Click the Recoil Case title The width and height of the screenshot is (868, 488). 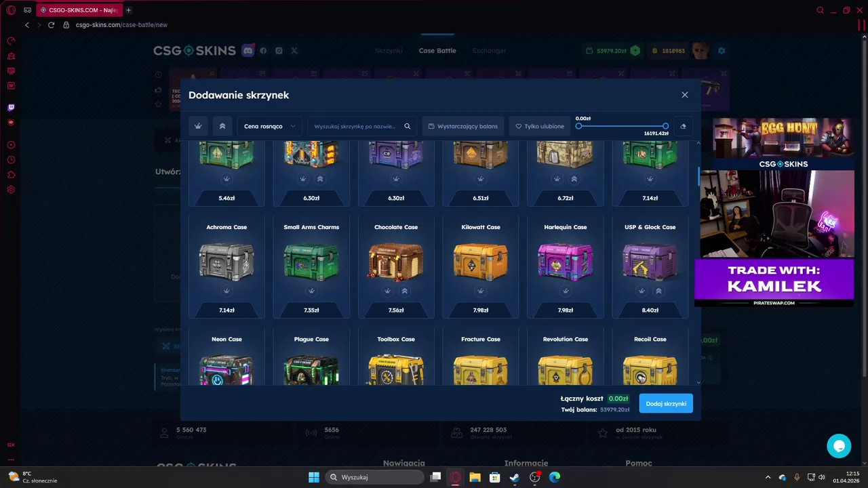[650, 339]
